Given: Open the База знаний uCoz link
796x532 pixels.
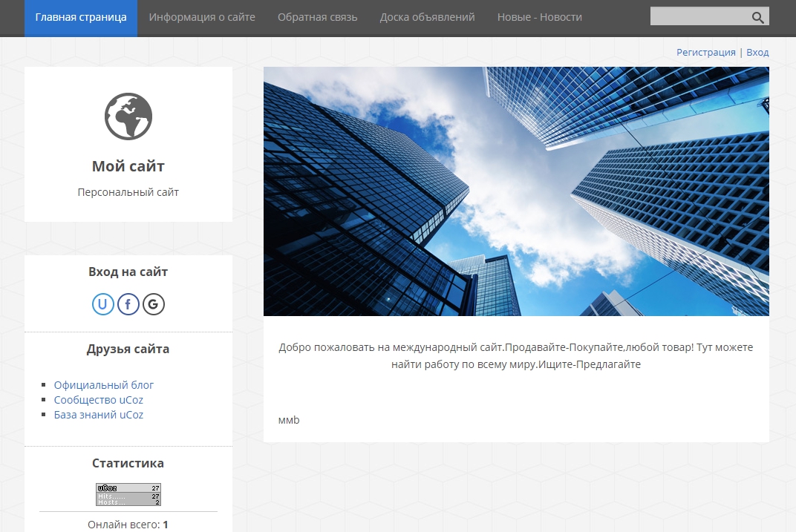Looking at the screenshot, I should click(x=99, y=415).
